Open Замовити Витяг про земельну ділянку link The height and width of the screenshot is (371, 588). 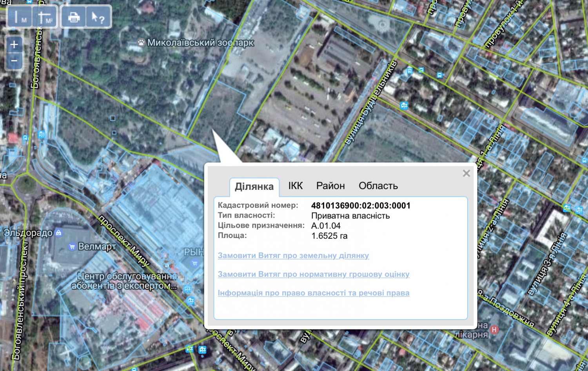point(293,256)
